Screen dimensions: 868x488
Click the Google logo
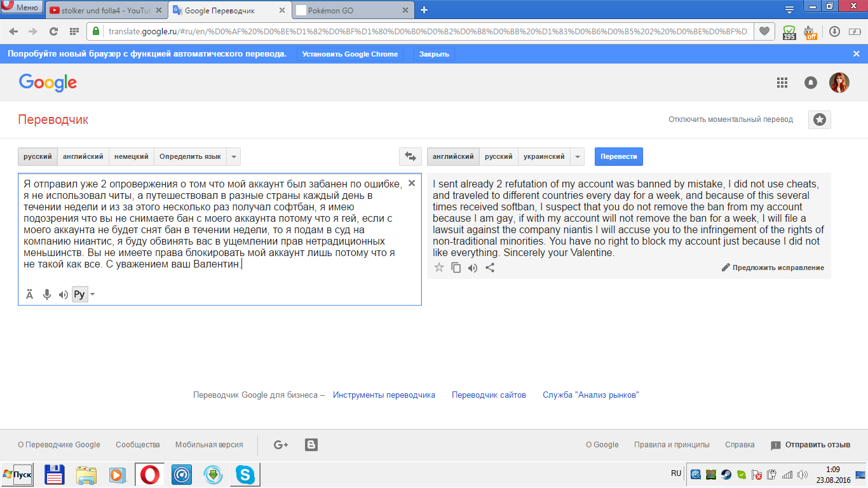(x=48, y=83)
